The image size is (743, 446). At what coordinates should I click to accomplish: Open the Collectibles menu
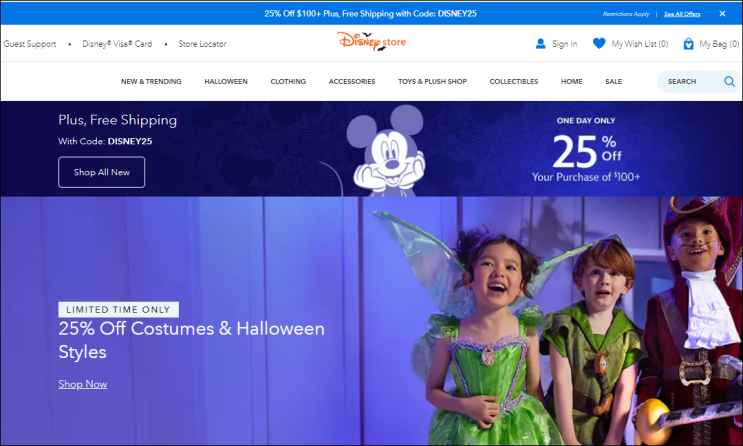[x=514, y=82]
